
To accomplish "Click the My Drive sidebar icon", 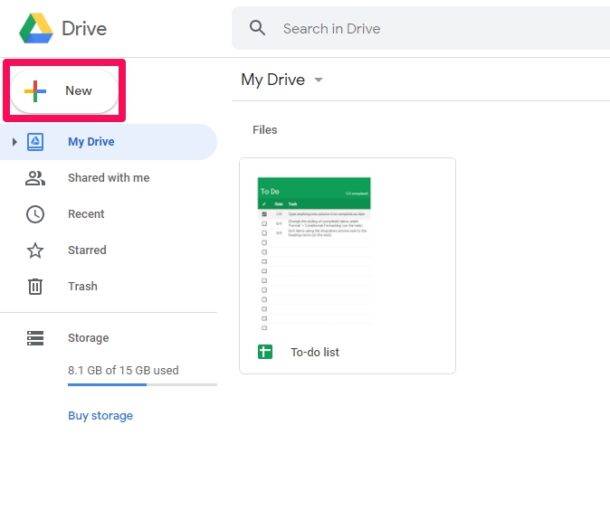I will [x=35, y=142].
